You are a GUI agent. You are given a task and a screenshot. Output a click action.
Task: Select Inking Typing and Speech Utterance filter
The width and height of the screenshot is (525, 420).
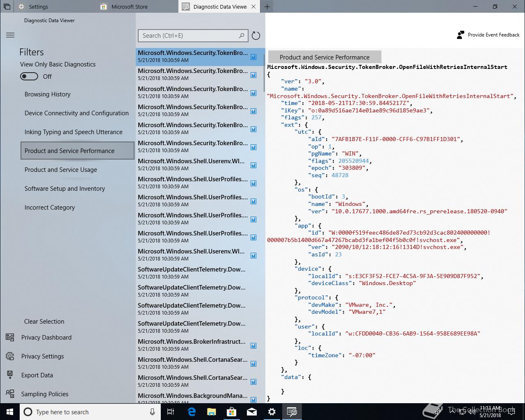(x=73, y=132)
